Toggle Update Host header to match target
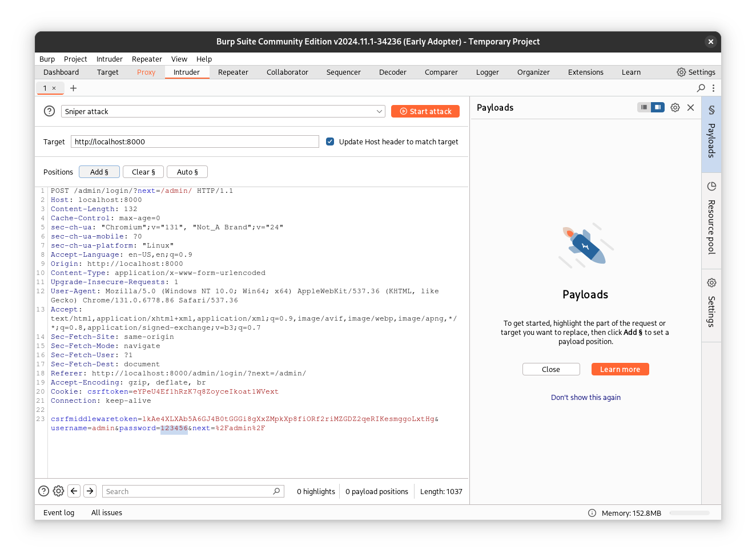 [x=330, y=141]
